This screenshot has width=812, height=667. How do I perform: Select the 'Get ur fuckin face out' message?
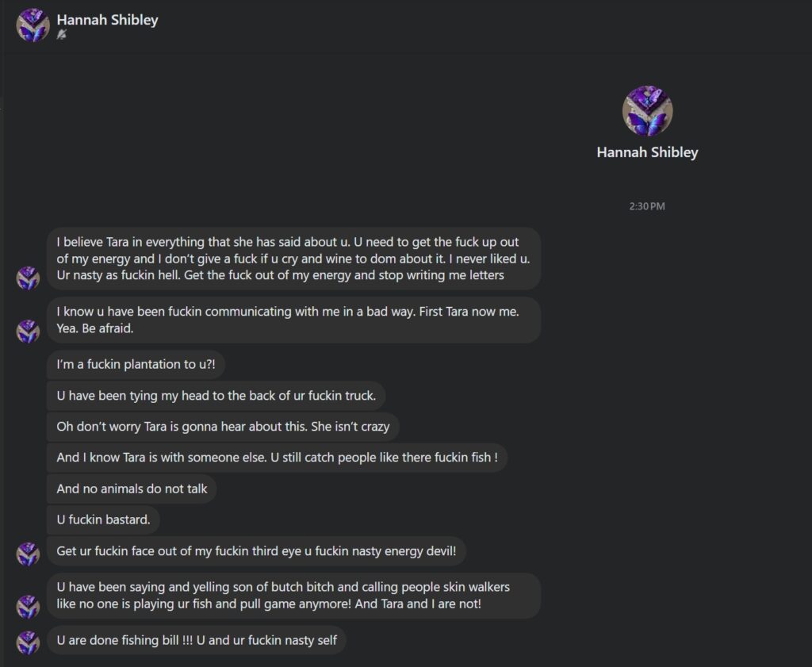point(256,551)
